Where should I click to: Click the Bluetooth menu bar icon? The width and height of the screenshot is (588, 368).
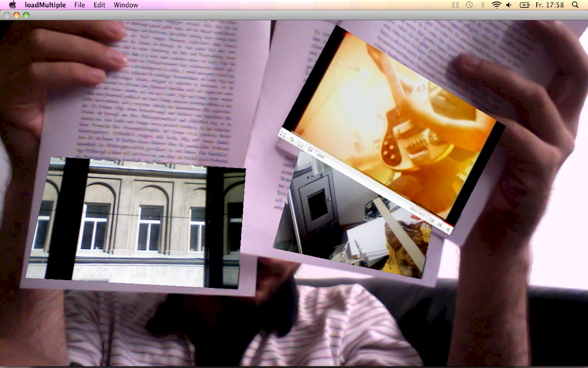click(x=482, y=5)
